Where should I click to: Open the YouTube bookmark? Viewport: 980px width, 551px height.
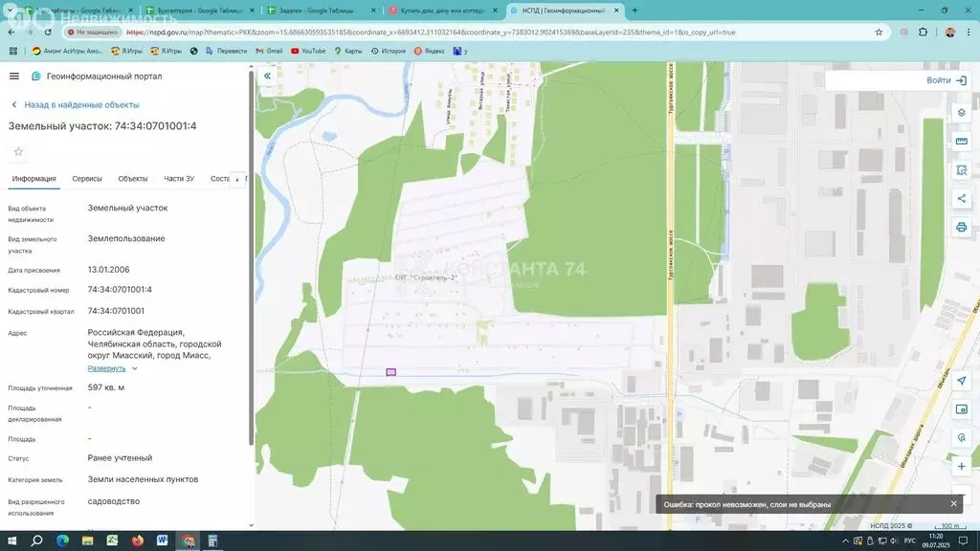tap(308, 52)
